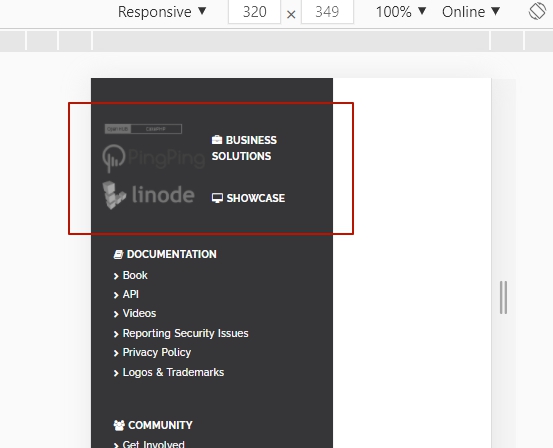553x448 pixels.
Task: Click the OpenHub CakePHP badge
Action: point(143,129)
